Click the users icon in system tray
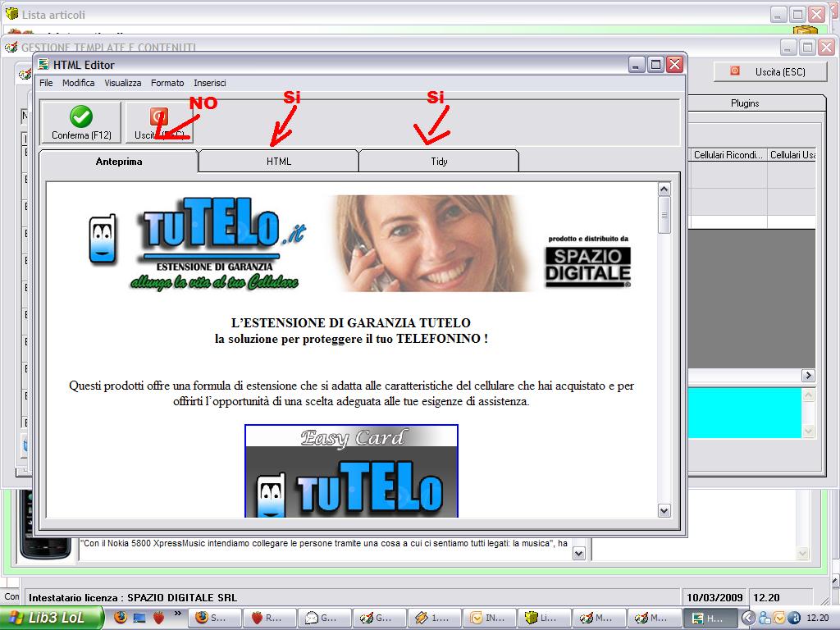The image size is (840, 630). pos(765,618)
